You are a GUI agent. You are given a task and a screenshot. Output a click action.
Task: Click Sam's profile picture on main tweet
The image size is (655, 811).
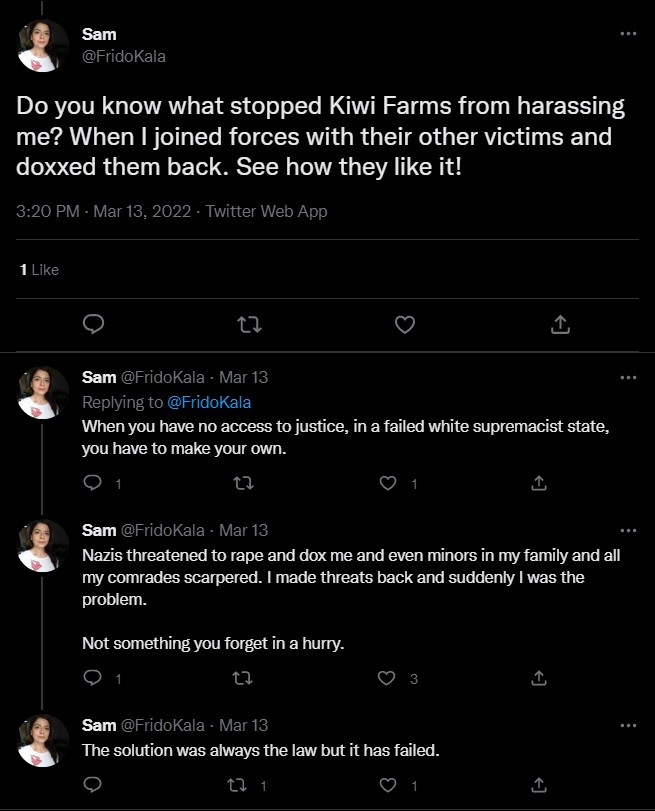point(42,46)
